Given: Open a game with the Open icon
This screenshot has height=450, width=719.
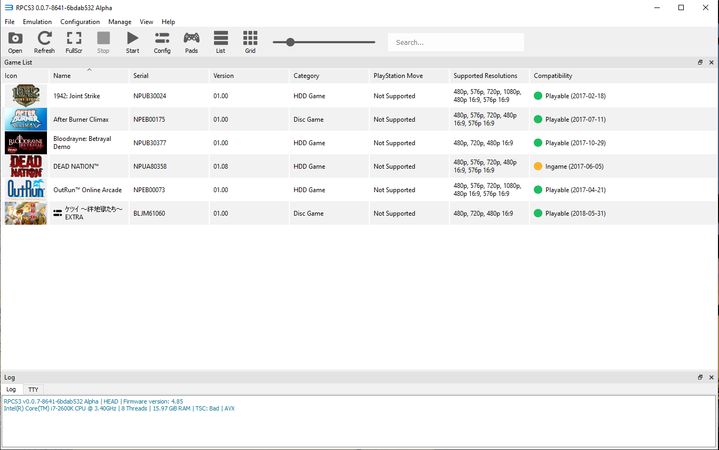Looking at the screenshot, I should click(15, 42).
